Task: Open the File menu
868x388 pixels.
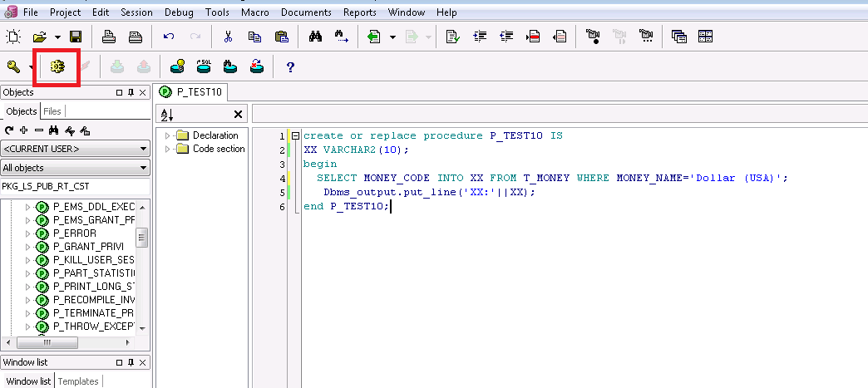Action: click(31, 12)
